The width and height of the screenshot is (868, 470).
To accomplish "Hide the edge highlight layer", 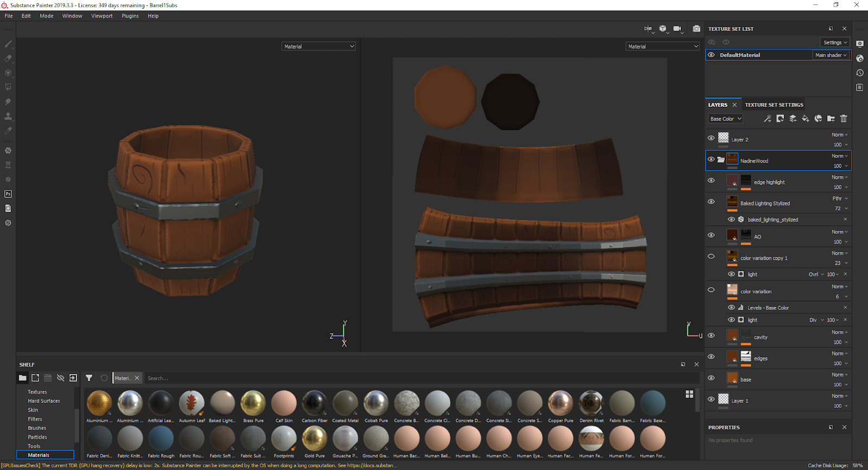I will click(711, 181).
